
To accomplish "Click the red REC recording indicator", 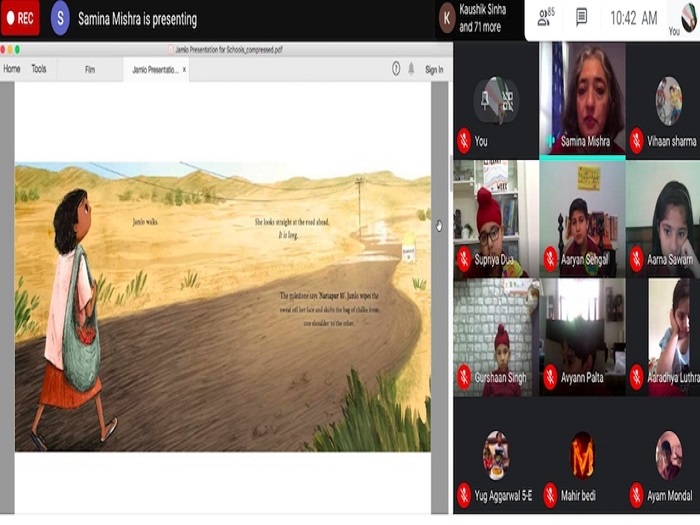I will [20, 18].
